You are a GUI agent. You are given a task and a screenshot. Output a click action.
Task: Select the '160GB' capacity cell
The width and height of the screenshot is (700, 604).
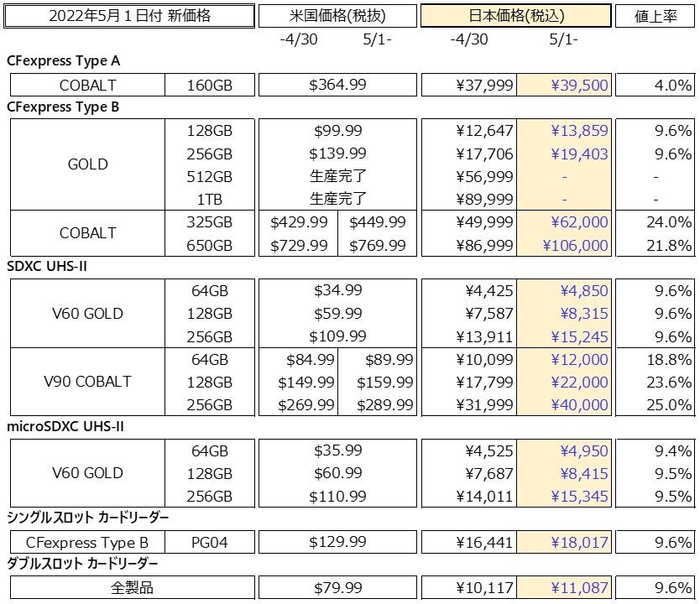pyautogui.click(x=209, y=85)
